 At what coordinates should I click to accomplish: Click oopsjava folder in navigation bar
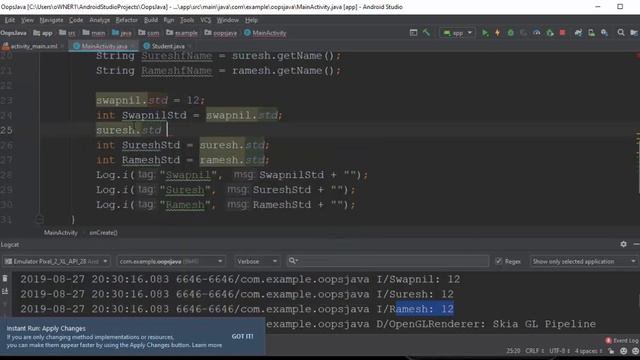click(221, 33)
